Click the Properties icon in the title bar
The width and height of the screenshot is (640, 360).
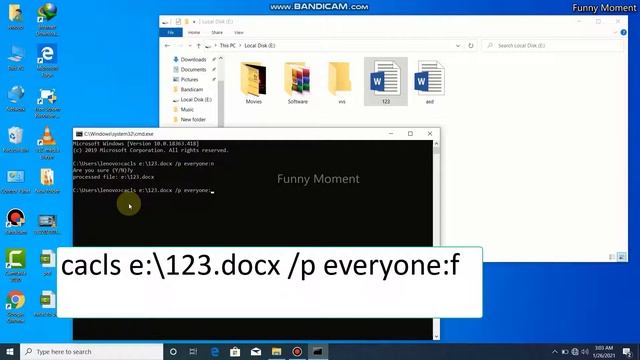pyautogui.click(x=178, y=22)
